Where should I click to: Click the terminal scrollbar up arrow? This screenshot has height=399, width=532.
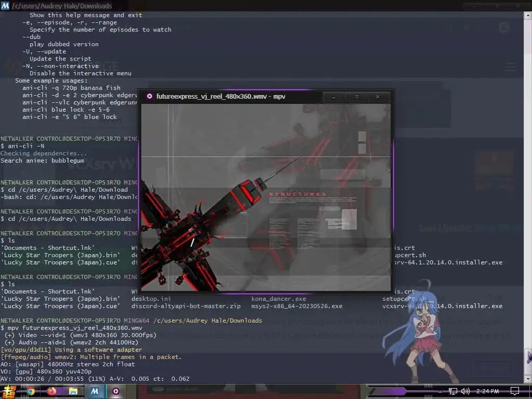[528, 15]
